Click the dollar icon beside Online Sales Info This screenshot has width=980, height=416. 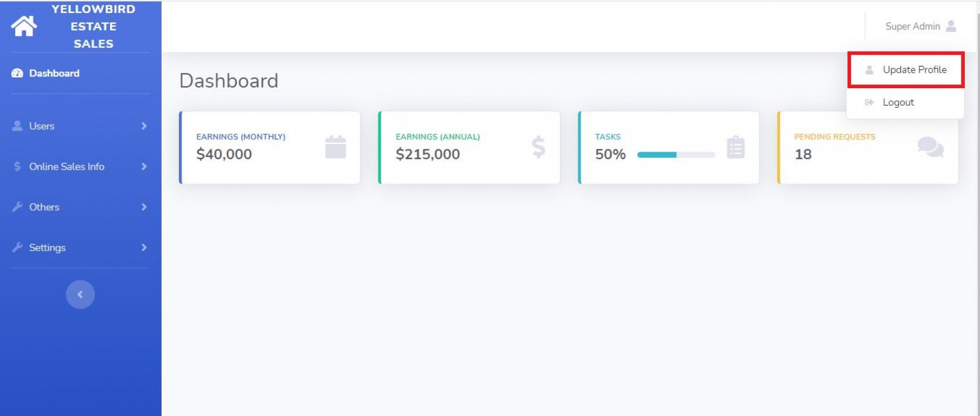pyautogui.click(x=17, y=166)
